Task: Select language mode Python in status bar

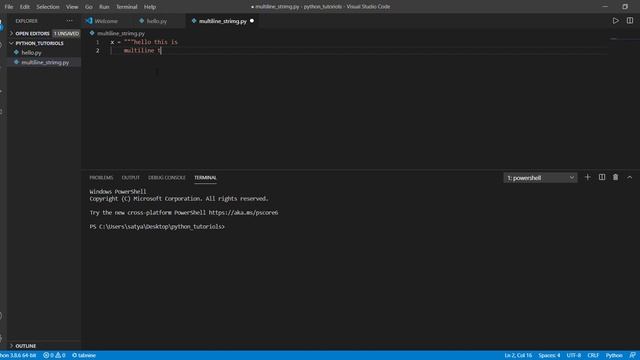Action: click(x=614, y=356)
